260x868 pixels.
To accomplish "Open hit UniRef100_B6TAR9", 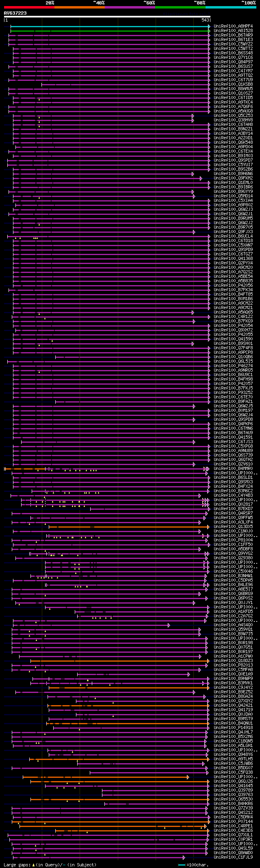I will (x=233, y=35).
